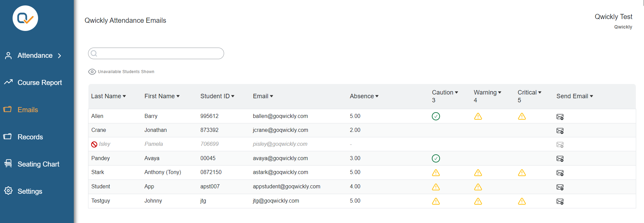Sort by Student ID column
The width and height of the screenshot is (644, 223).
coord(217,96)
